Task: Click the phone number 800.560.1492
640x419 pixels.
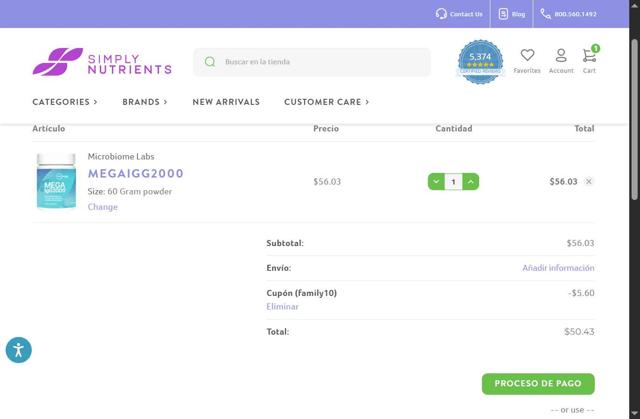Action: pos(575,14)
